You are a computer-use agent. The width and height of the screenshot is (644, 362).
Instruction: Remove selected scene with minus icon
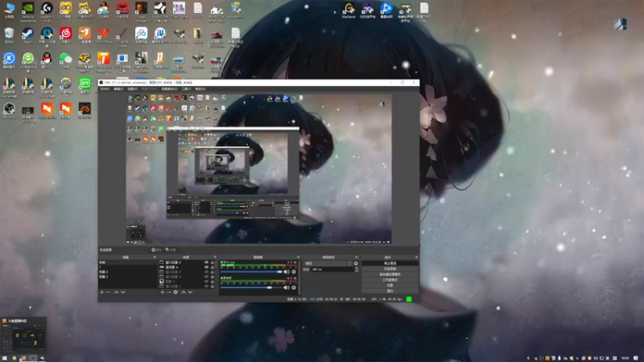tap(109, 292)
